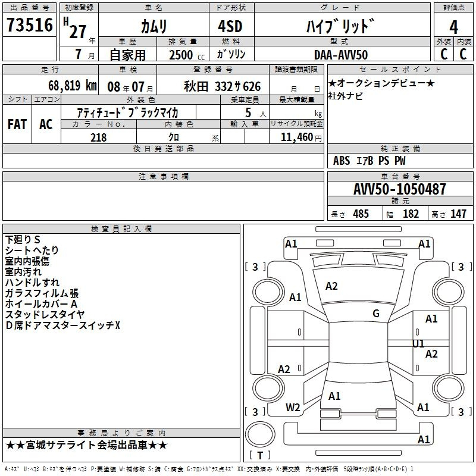
Task: Select the [T] marker below spare tire
Action: click(x=259, y=455)
